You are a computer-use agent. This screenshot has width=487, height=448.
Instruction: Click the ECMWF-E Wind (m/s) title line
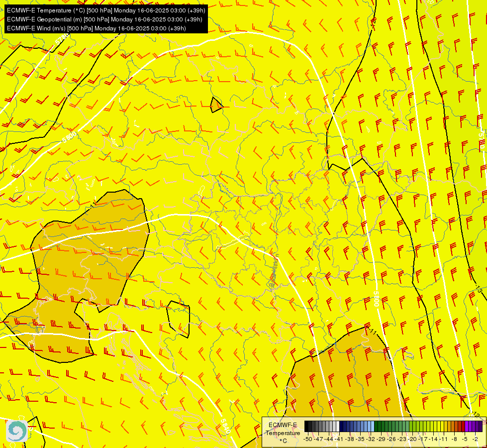(97, 28)
